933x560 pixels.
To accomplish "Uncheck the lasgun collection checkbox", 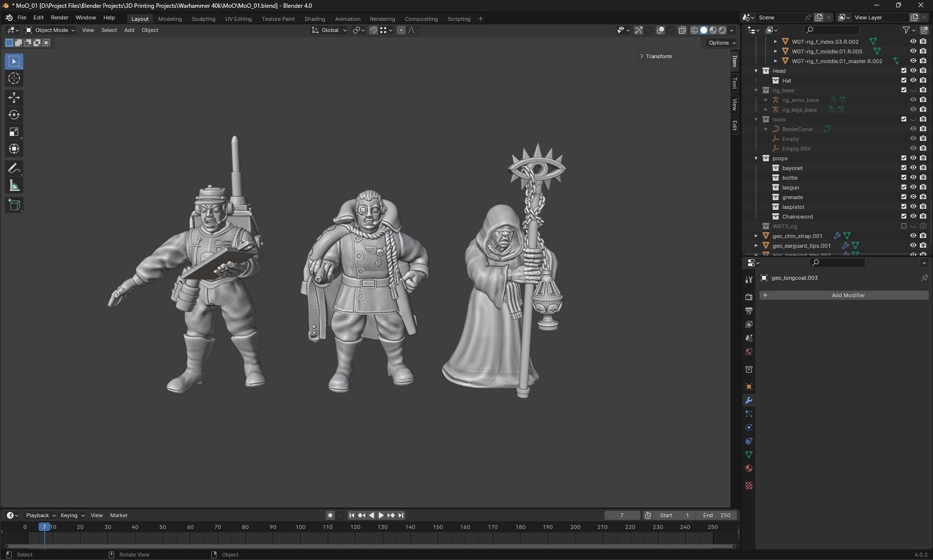I will click(904, 187).
